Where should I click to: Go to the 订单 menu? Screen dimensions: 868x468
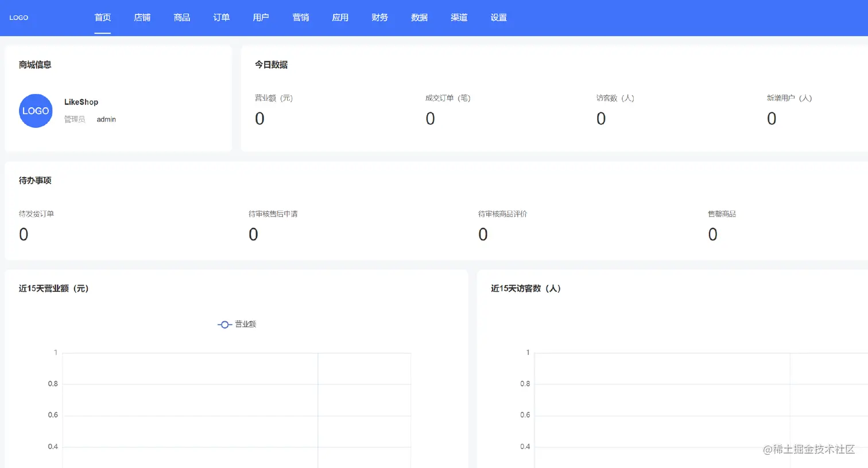pyautogui.click(x=222, y=18)
